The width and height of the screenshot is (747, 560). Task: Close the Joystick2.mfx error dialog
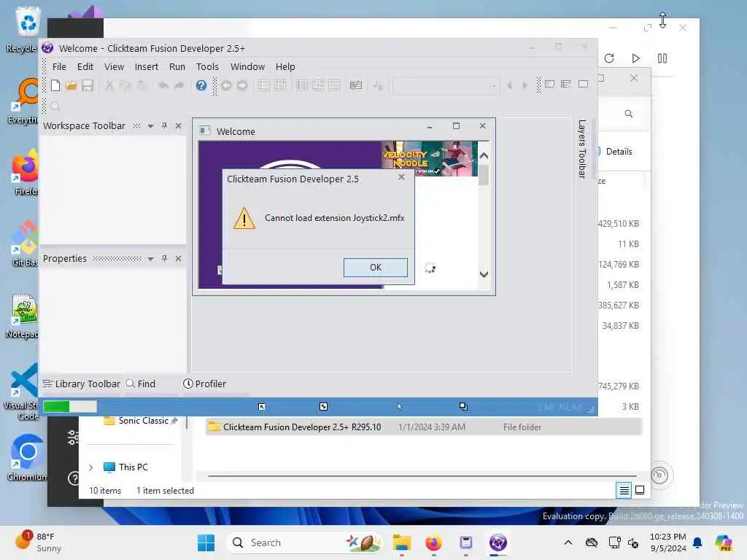(x=402, y=177)
